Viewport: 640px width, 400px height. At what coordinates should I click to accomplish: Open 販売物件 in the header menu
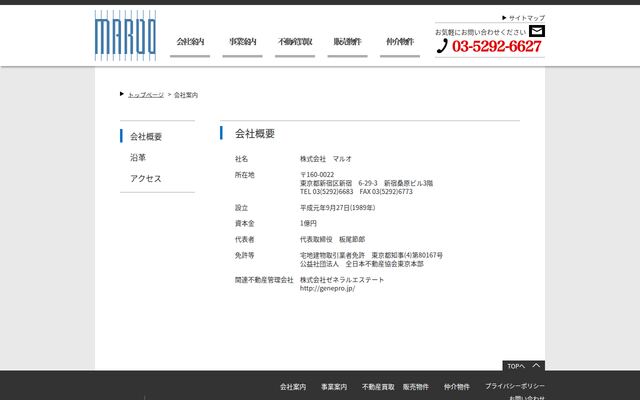click(x=347, y=42)
